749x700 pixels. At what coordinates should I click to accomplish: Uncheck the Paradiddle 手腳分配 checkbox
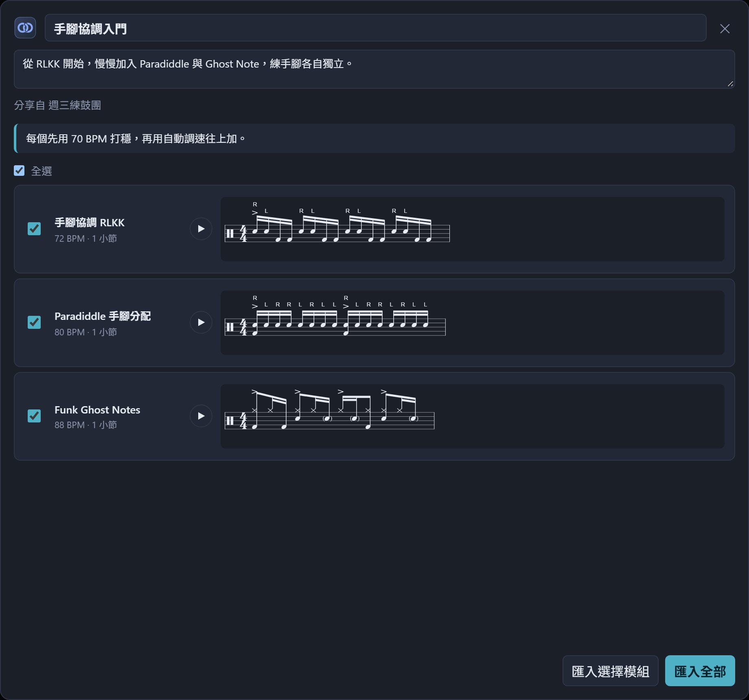click(x=34, y=322)
